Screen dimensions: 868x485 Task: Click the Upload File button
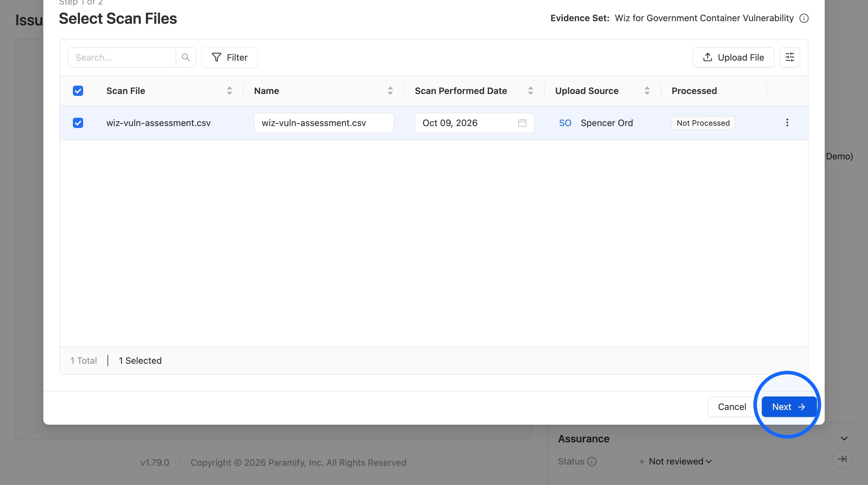click(733, 57)
